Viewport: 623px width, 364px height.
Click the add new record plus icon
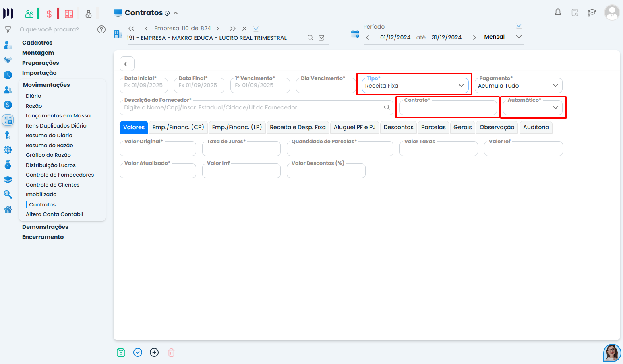[154, 352]
